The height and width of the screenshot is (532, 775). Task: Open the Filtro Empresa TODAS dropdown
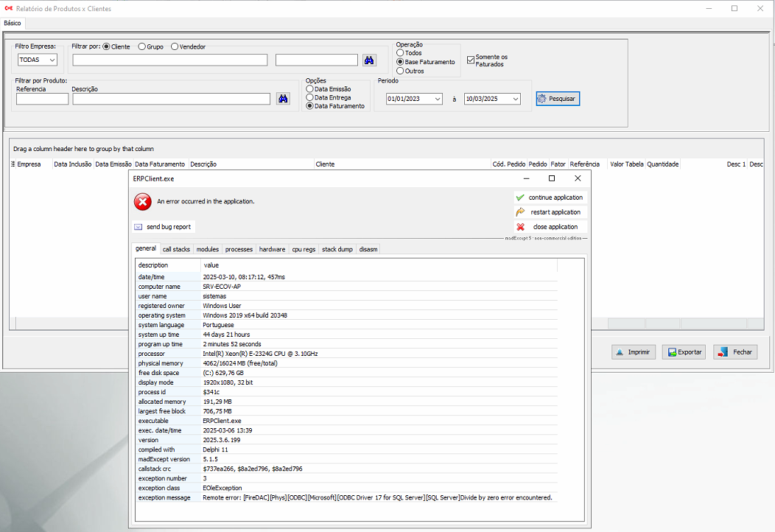(x=52, y=60)
